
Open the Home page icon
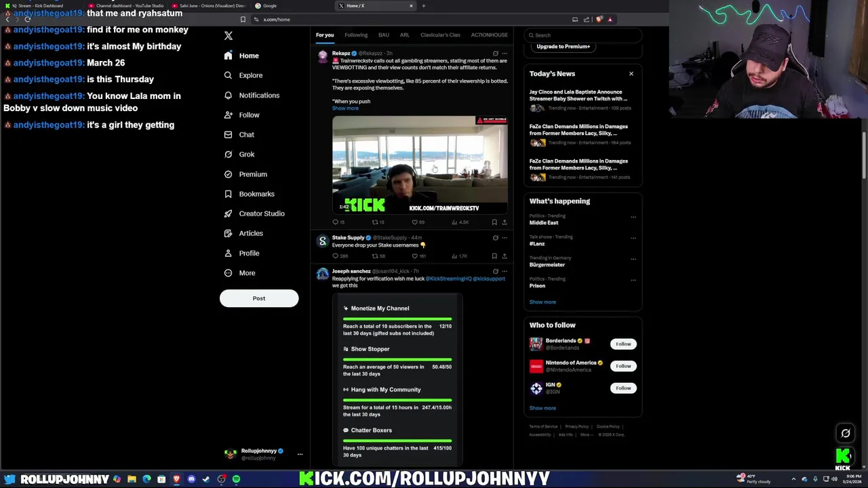pyautogui.click(x=228, y=56)
